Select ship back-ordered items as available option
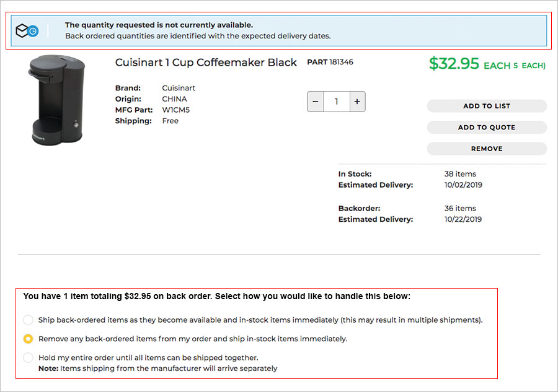The width and height of the screenshot is (558, 392). [28, 320]
